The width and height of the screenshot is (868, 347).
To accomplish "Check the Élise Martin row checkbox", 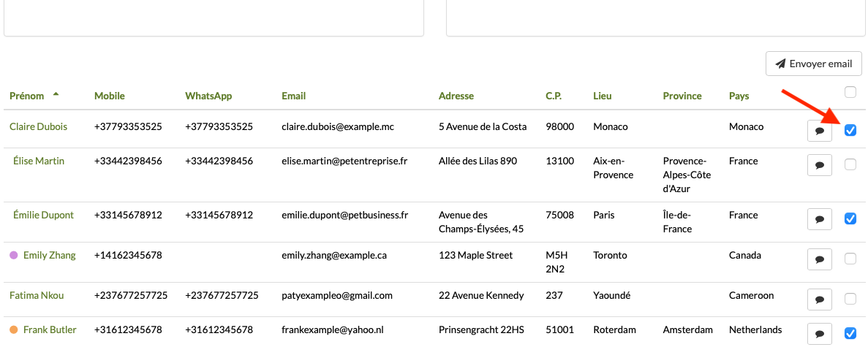I will tap(850, 165).
